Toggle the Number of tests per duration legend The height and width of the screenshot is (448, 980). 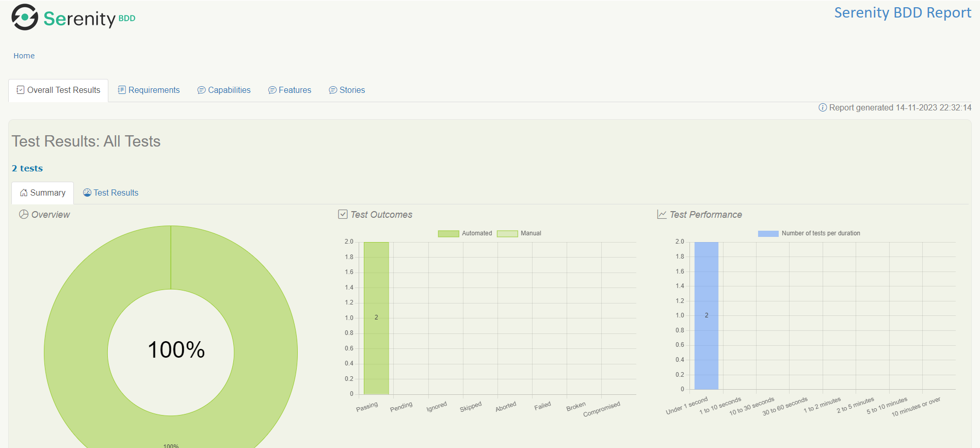click(x=809, y=233)
